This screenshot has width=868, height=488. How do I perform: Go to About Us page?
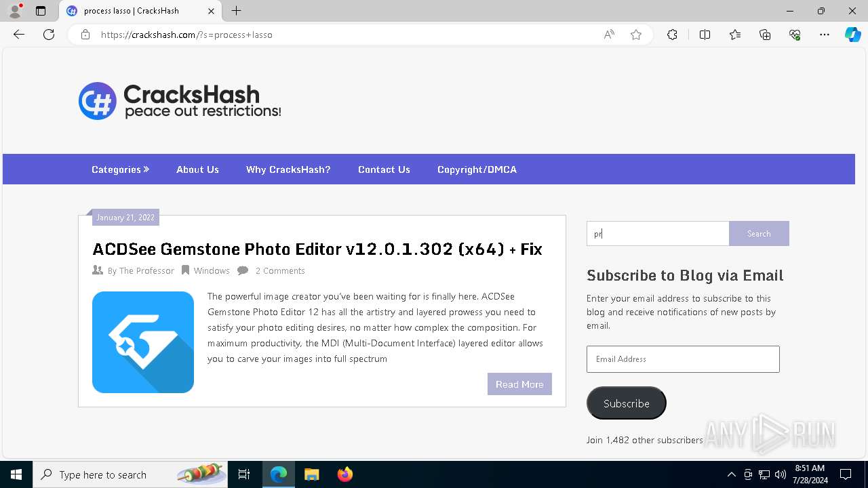tap(197, 169)
